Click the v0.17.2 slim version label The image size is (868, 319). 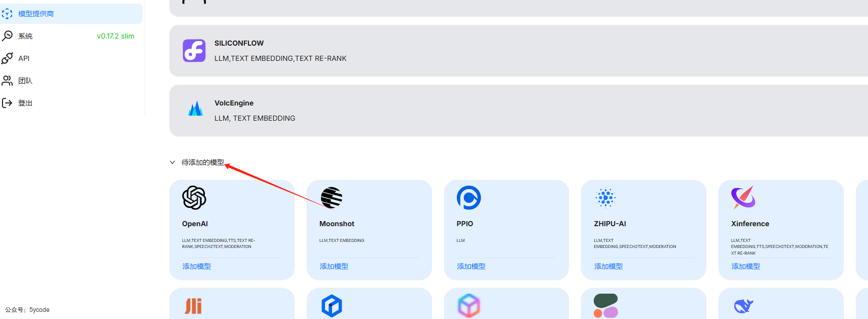[x=116, y=36]
